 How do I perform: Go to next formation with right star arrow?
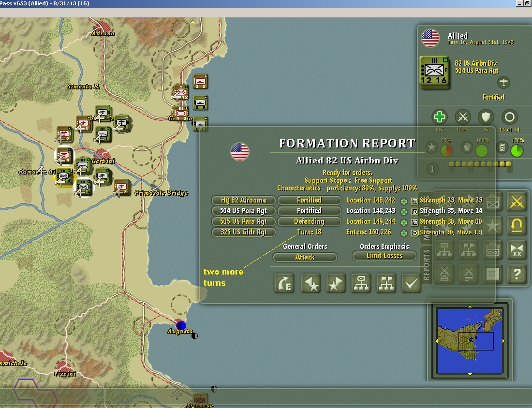(x=336, y=283)
